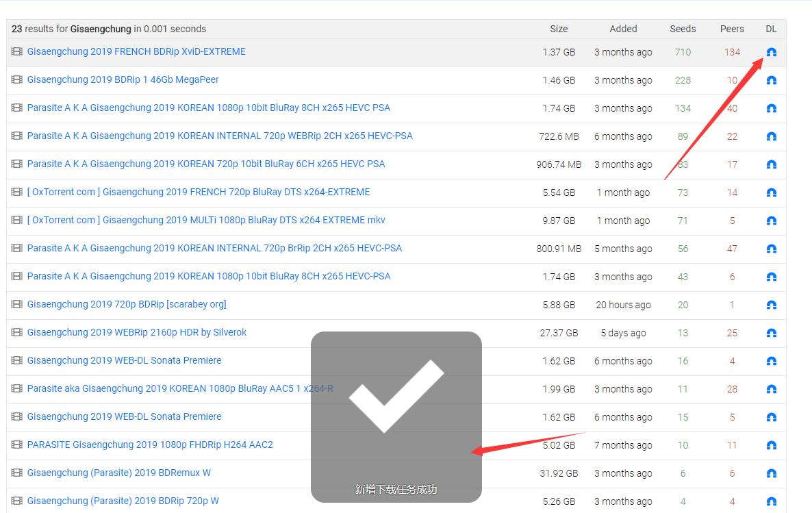Click the '9.87 GB' size cell

click(559, 221)
